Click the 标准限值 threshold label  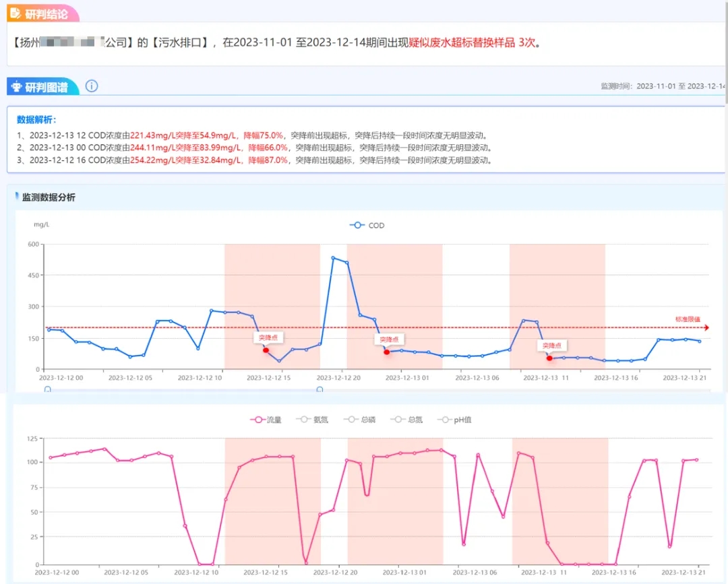(688, 319)
